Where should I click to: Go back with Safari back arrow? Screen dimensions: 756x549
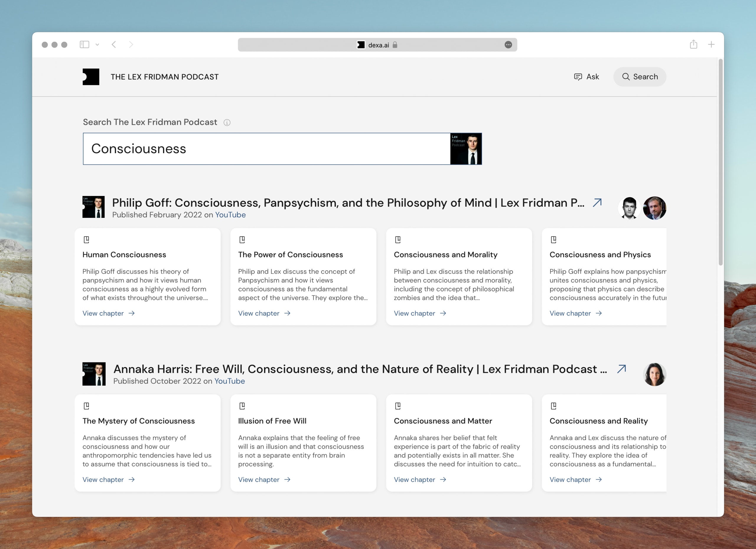(114, 44)
